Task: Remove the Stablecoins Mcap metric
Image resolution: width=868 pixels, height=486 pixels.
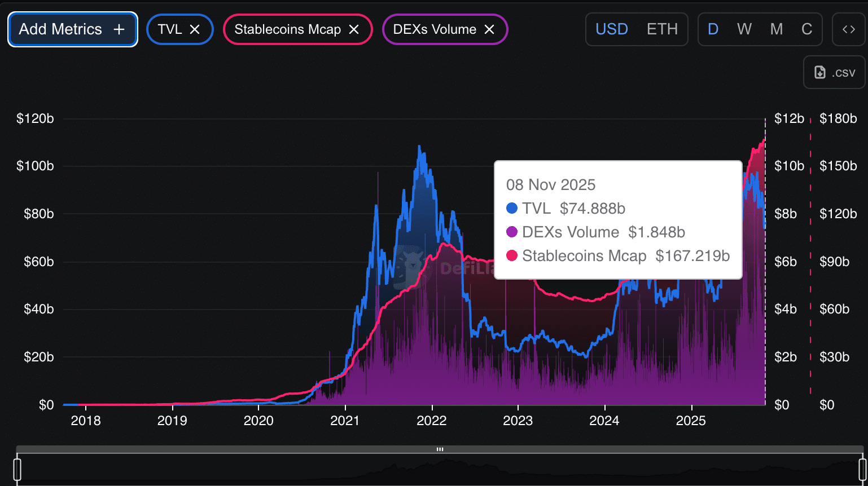Action: [x=354, y=29]
